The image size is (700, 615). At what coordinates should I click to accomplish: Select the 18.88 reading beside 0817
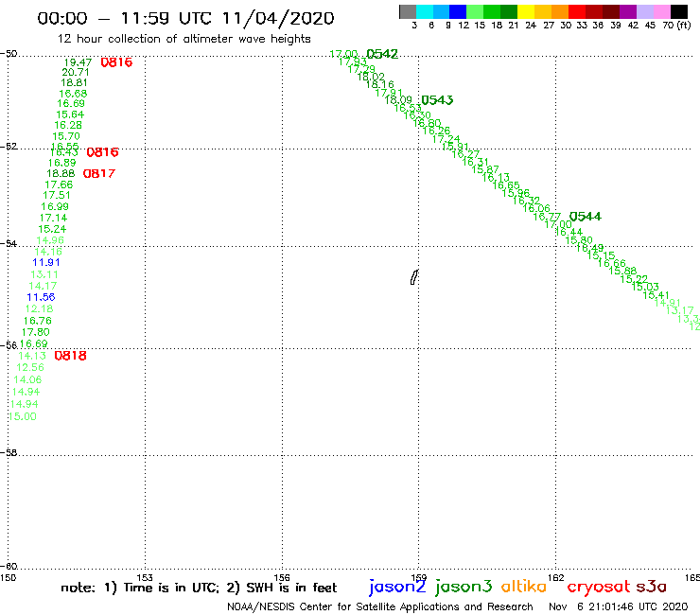click(61, 174)
